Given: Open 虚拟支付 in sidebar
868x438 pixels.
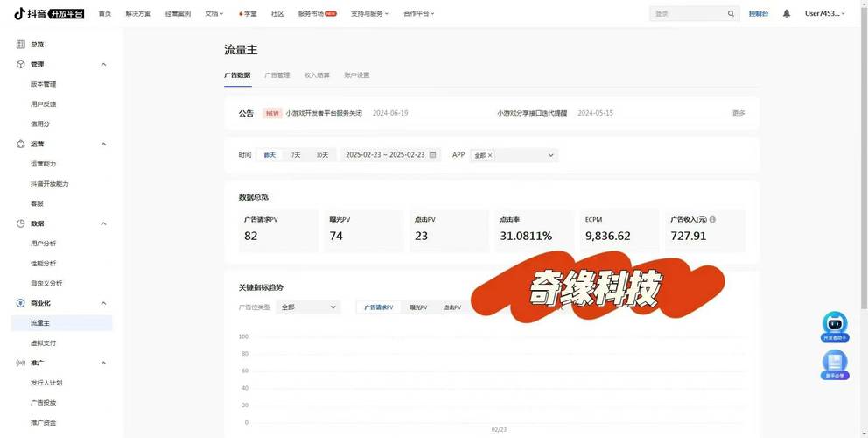Looking at the screenshot, I should click(43, 343).
